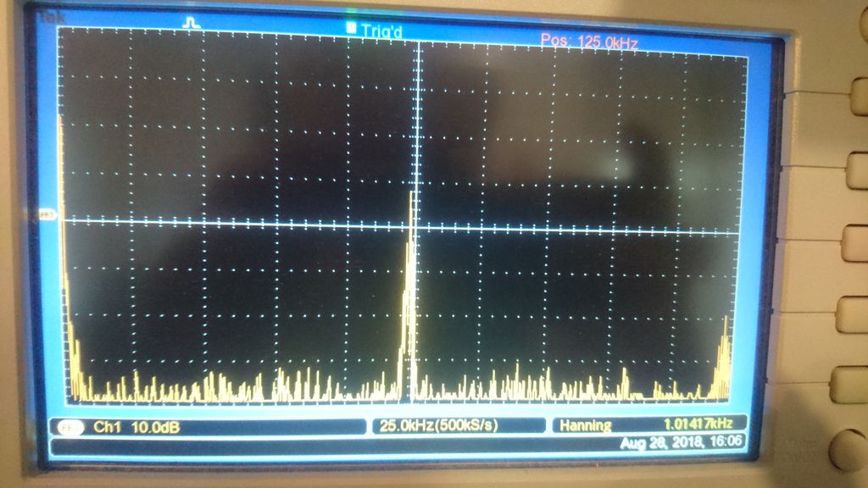Click the FFT reference marker on left edge

point(47,214)
